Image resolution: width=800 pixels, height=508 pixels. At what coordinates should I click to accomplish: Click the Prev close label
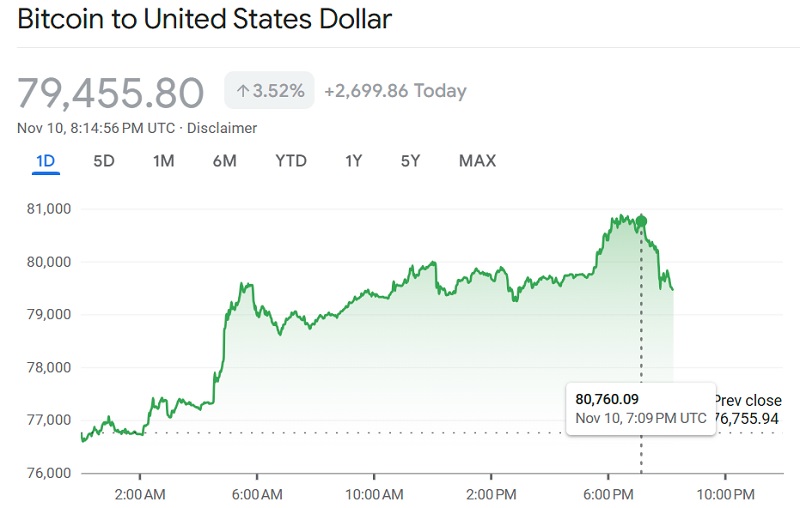747,400
